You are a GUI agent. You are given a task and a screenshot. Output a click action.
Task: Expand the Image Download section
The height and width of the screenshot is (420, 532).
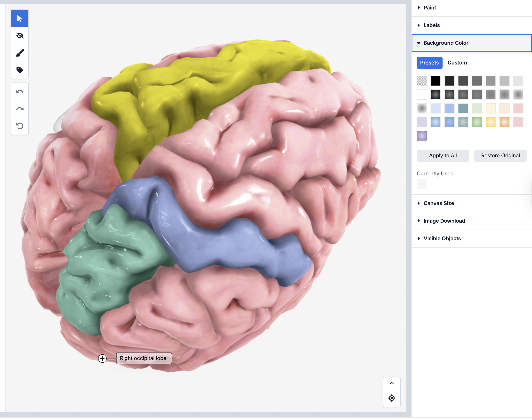pyautogui.click(x=472, y=221)
